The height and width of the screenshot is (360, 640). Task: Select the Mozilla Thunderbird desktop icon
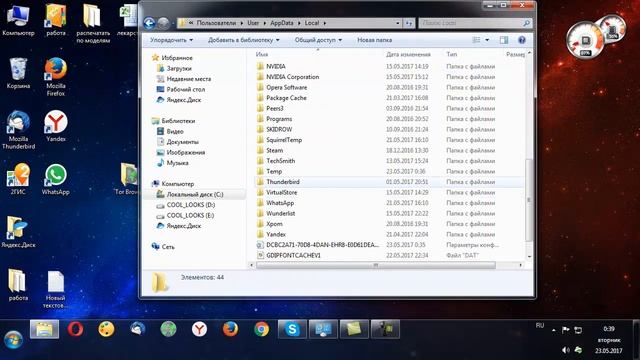(18, 130)
